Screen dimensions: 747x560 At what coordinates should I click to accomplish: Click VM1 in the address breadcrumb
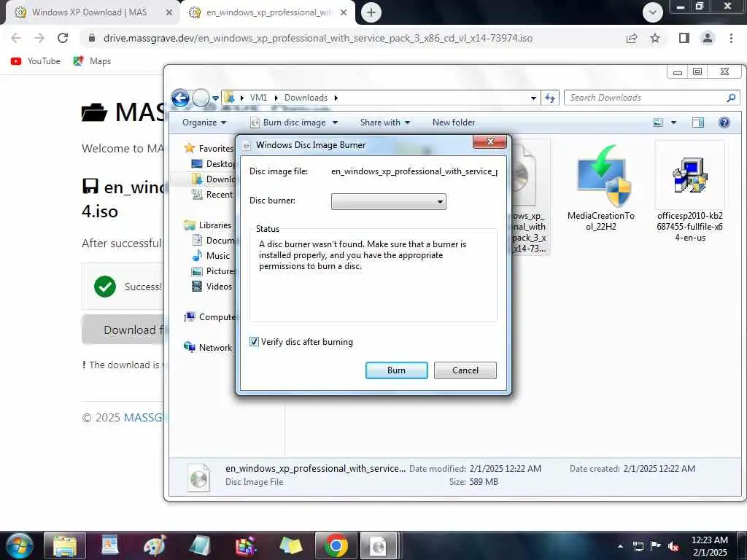click(258, 98)
